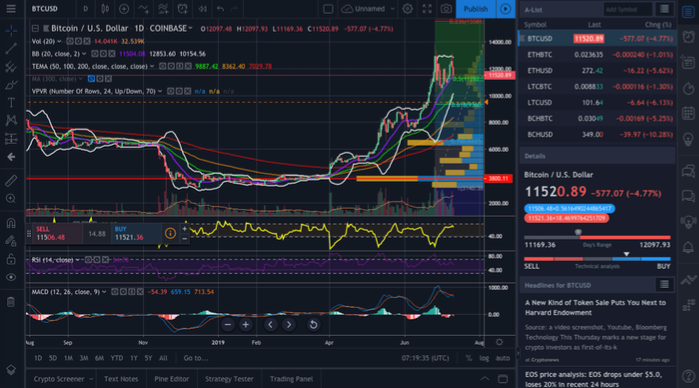
Task: Switch to the Pine Editor tab
Action: click(172, 379)
